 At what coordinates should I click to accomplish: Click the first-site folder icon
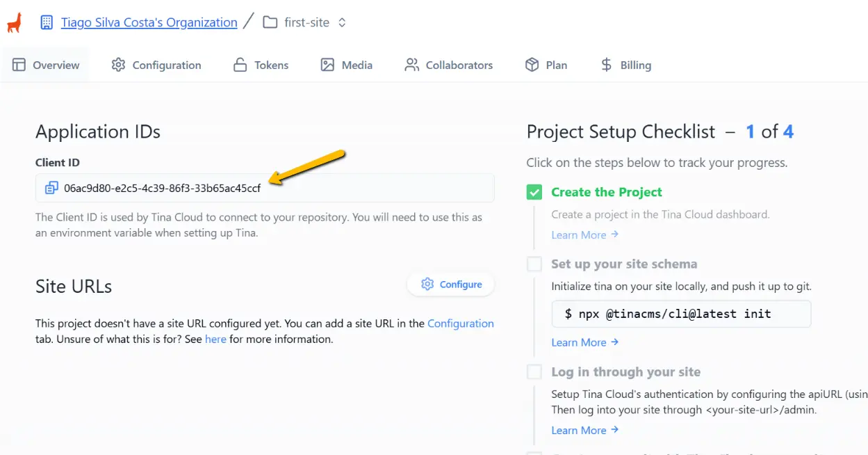pyautogui.click(x=270, y=22)
